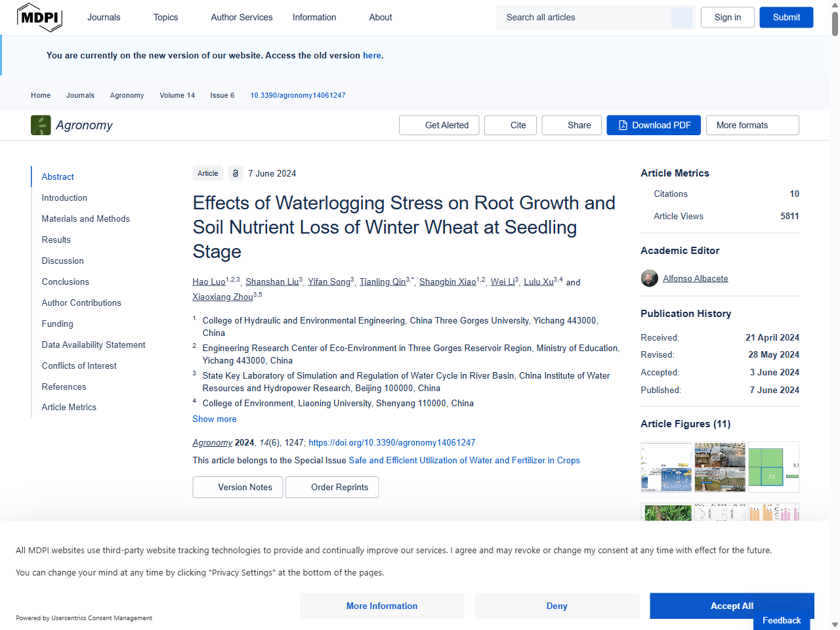Jump to the Conclusions section
The width and height of the screenshot is (840, 630).
click(65, 282)
